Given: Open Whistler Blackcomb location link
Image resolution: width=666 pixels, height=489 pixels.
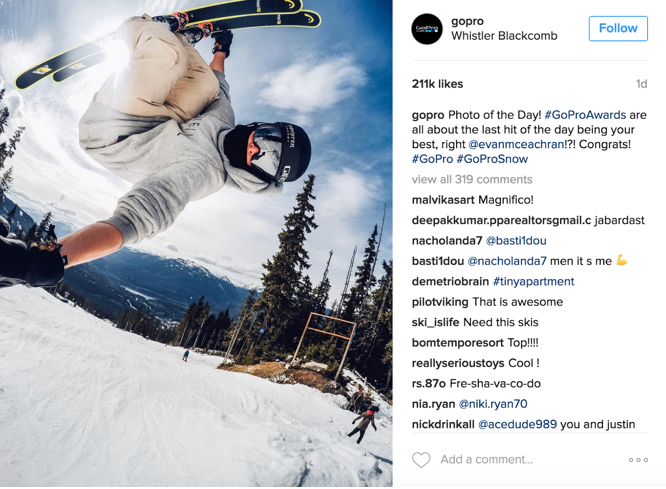Looking at the screenshot, I should coord(504,36).
